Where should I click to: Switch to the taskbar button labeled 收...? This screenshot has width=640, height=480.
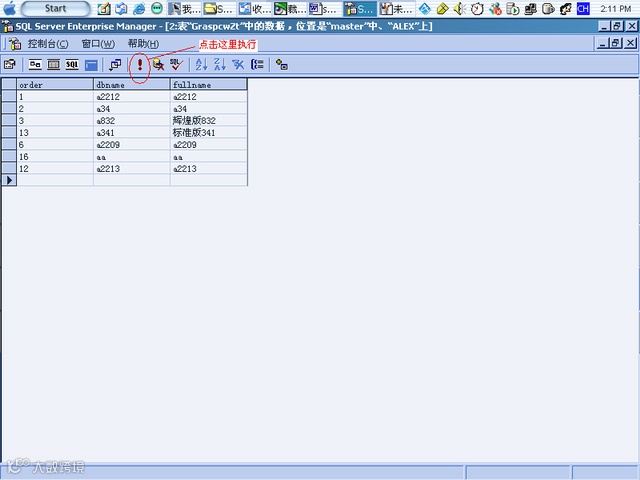(x=255, y=8)
